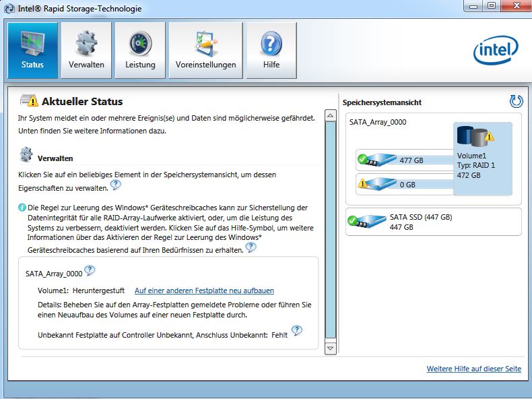Click the Intel logo
The image size is (532, 399).
tap(496, 50)
